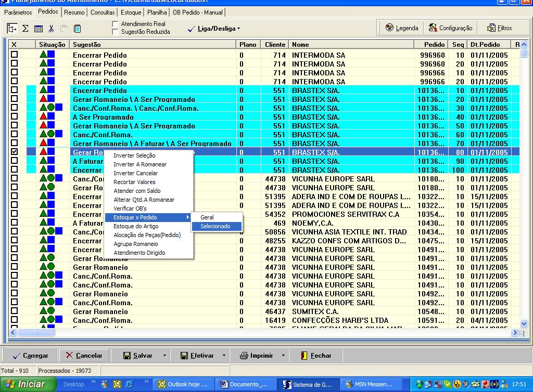This screenshot has height=392, width=533.
Task: Choose Selecionado in the submenu
Action: tap(215, 226)
